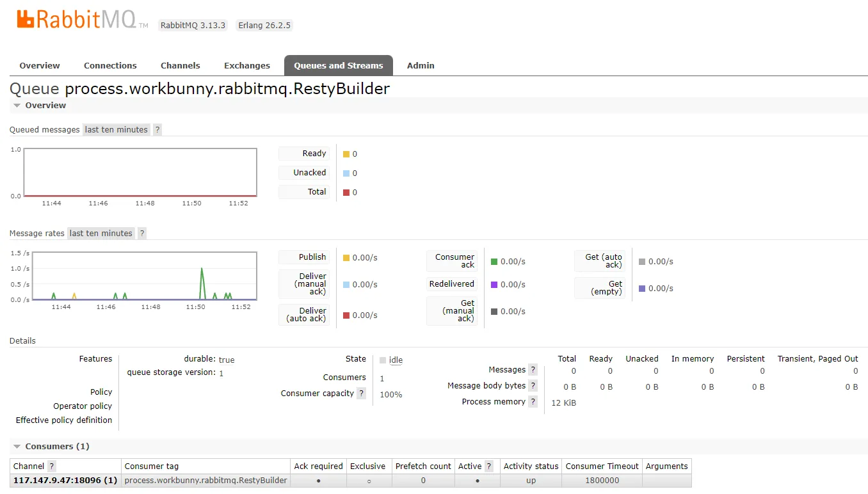
Task: Toggle the Total legend entry
Action: [x=304, y=192]
